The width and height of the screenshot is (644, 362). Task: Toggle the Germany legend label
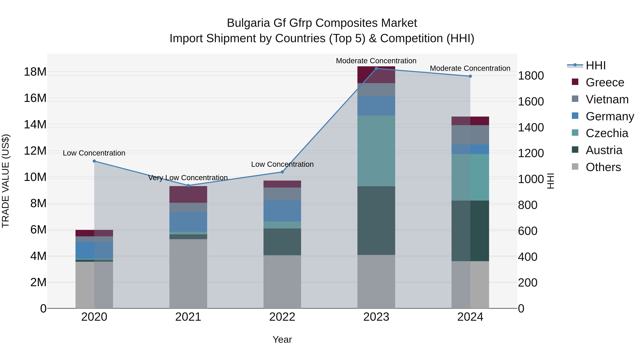(610, 116)
